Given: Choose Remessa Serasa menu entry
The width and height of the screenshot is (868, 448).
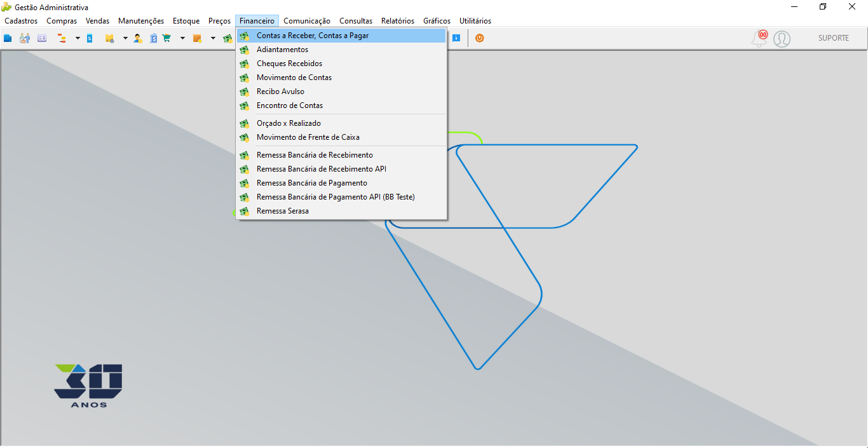Looking at the screenshot, I should point(341,211).
